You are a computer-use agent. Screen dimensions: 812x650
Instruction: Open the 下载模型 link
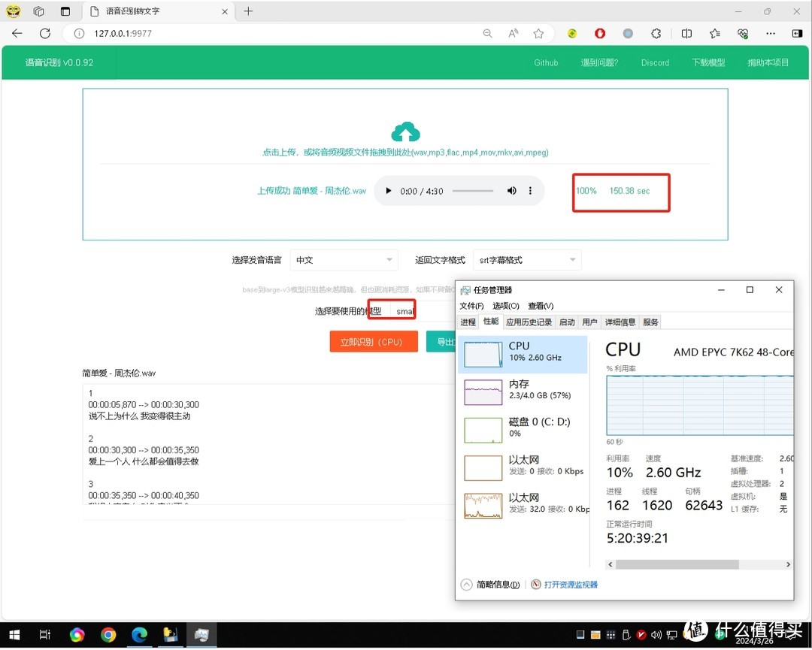tap(708, 62)
